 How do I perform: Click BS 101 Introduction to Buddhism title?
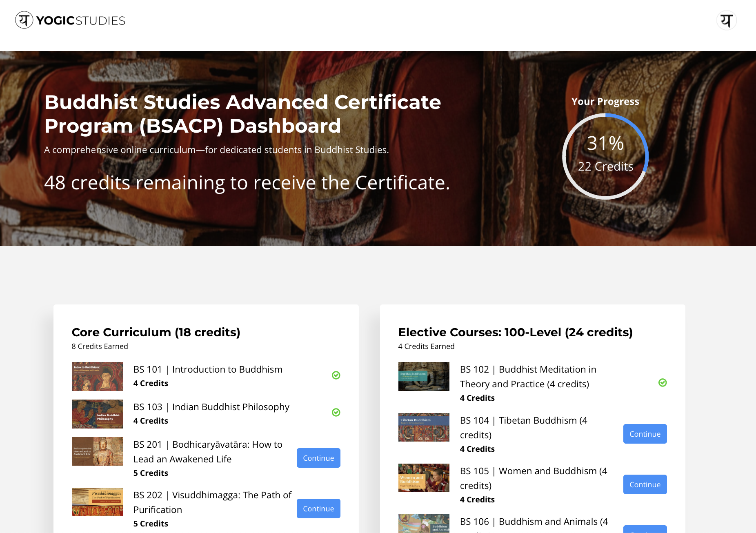(x=208, y=369)
